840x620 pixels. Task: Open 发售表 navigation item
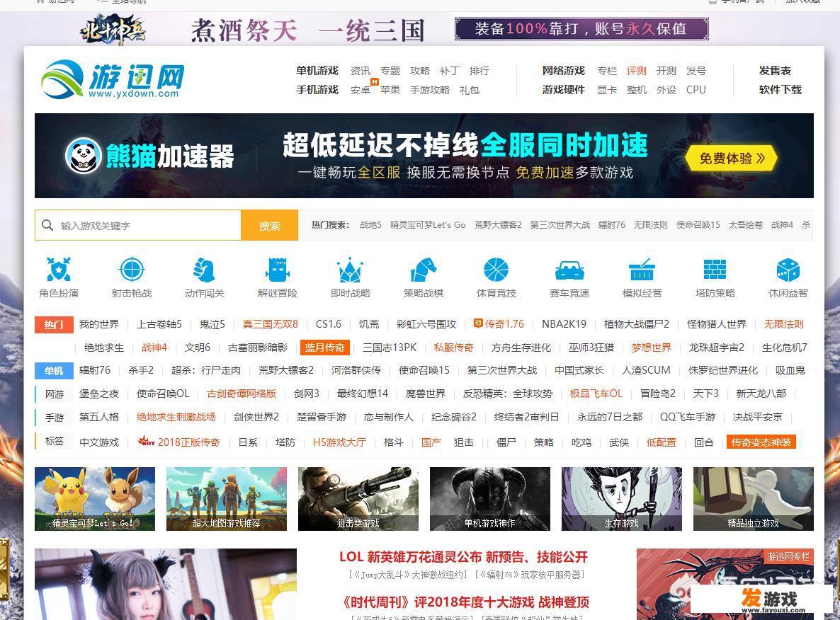pos(775,71)
